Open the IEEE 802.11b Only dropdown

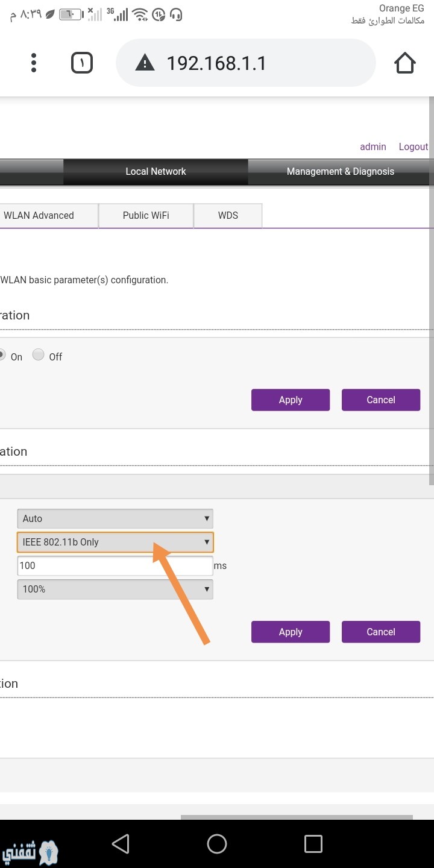(x=115, y=542)
